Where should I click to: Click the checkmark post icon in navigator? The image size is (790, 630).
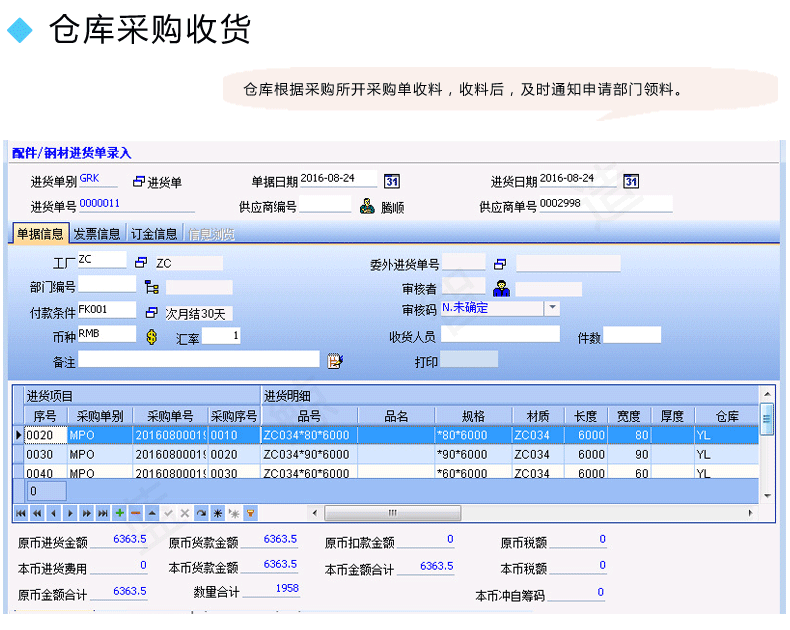(x=168, y=514)
